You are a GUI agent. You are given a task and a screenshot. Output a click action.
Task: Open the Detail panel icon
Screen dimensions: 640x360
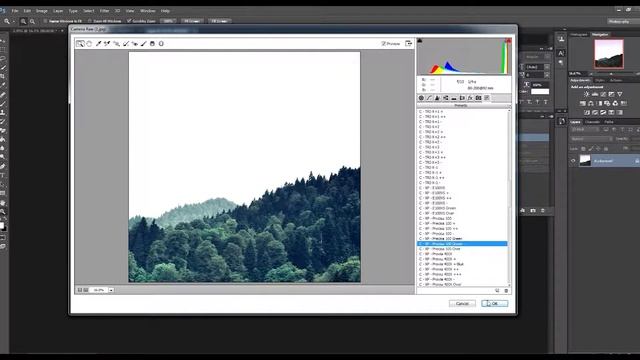(438, 98)
